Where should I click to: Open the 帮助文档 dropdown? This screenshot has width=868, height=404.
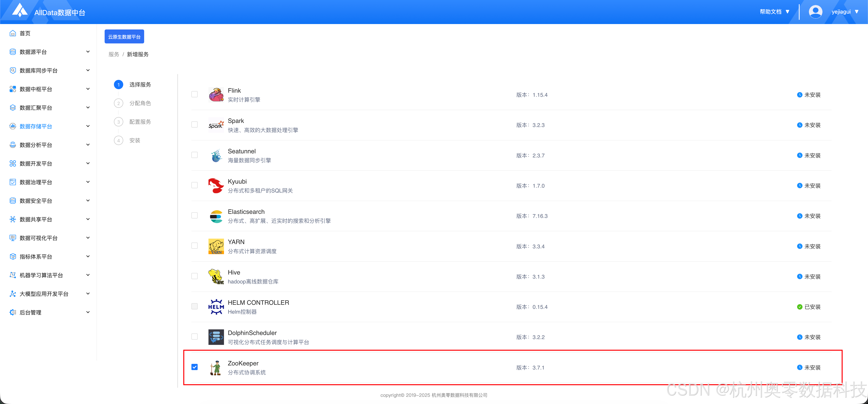click(x=774, y=12)
